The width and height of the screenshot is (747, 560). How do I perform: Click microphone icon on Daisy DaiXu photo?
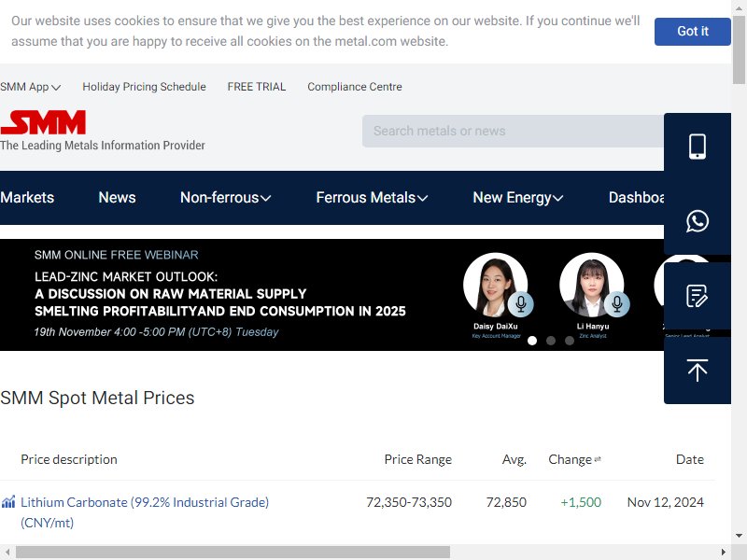(x=521, y=303)
